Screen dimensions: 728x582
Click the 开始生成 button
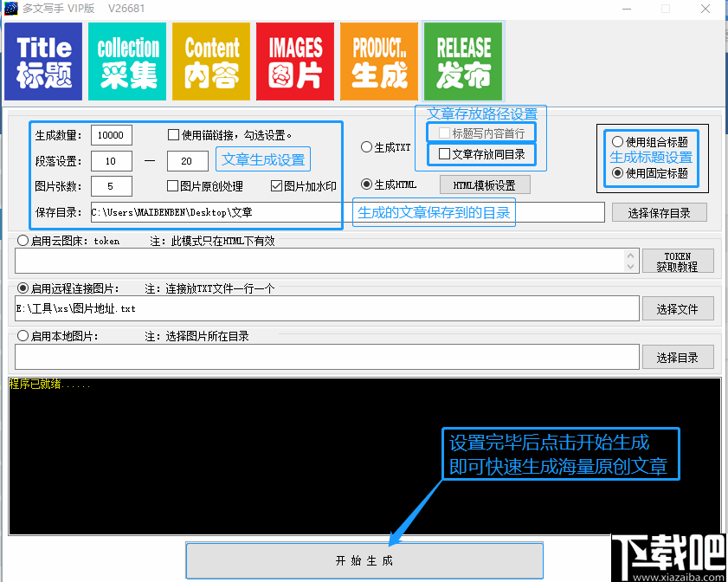[x=364, y=559]
